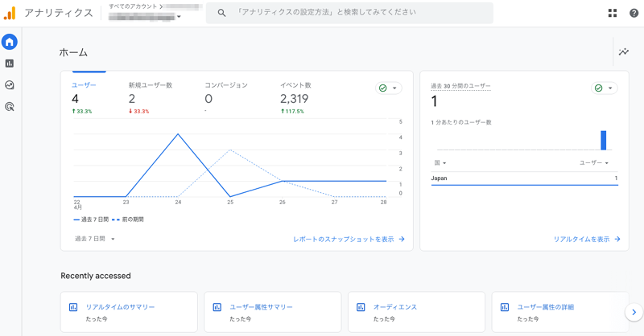Image resolution: width=644 pixels, height=336 pixels.
Task: Open Reports icon in left sidebar
Action: tap(10, 64)
